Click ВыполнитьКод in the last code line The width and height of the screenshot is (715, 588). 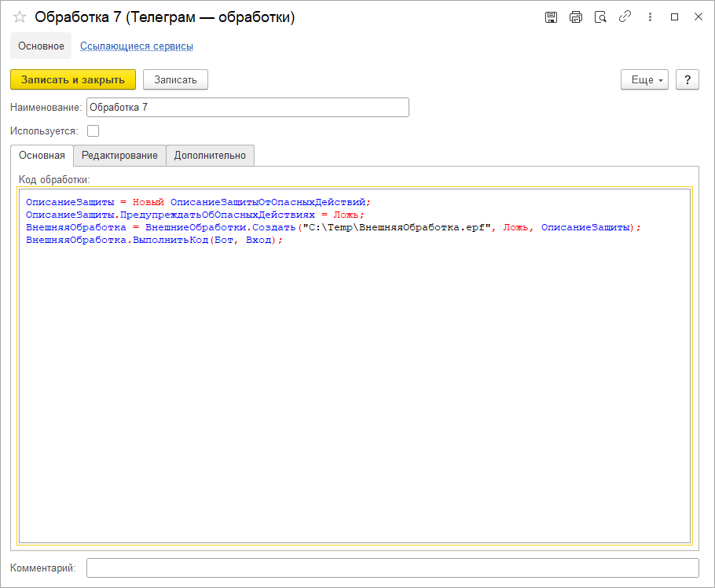(170, 240)
